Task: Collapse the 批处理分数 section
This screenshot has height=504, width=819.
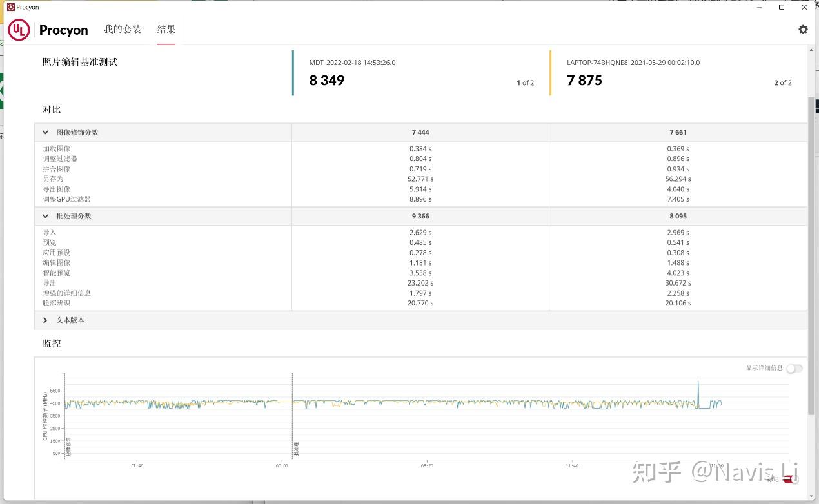Action: point(46,216)
